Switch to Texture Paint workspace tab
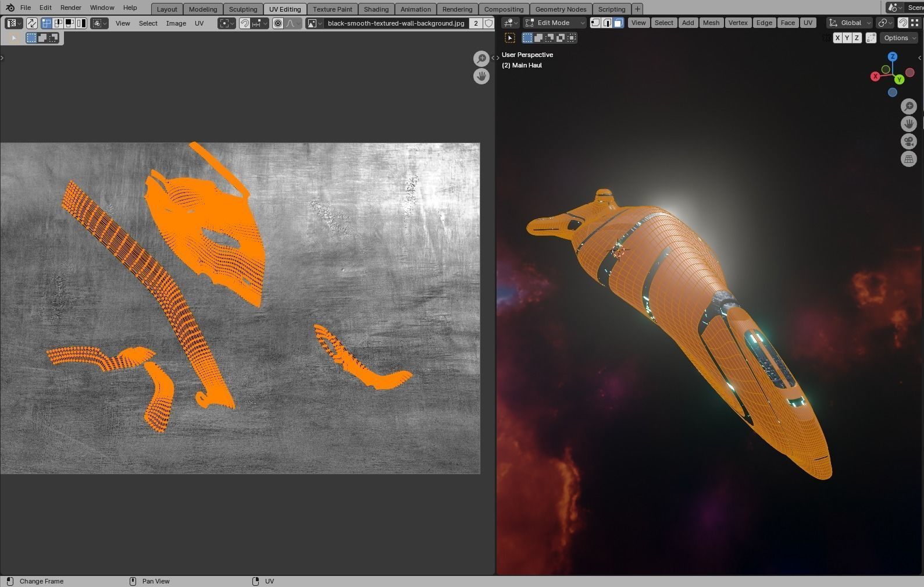The height and width of the screenshot is (587, 924). (333, 9)
